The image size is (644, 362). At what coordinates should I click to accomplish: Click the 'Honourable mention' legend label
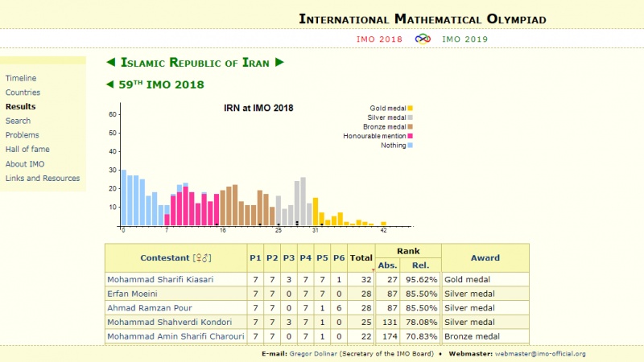point(374,136)
